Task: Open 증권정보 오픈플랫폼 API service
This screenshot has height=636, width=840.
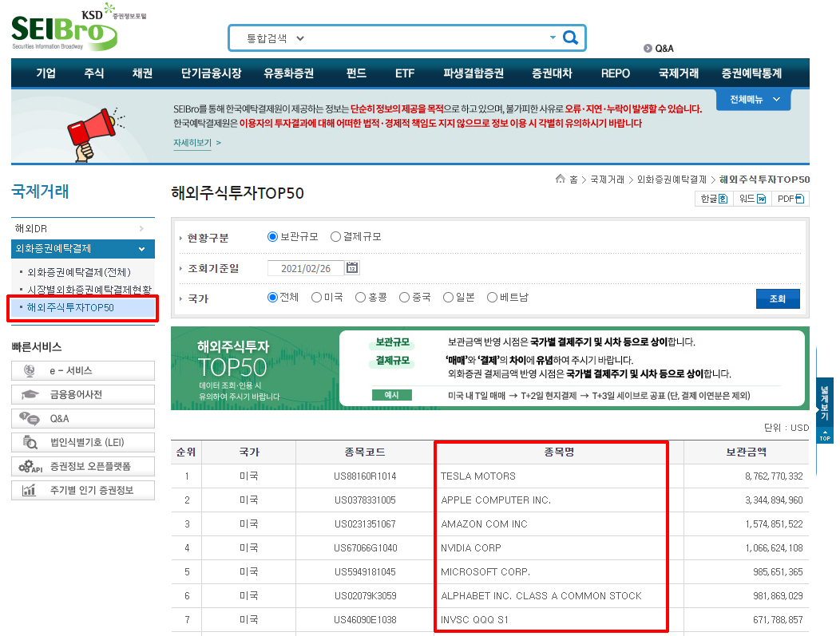Action: pos(83,466)
